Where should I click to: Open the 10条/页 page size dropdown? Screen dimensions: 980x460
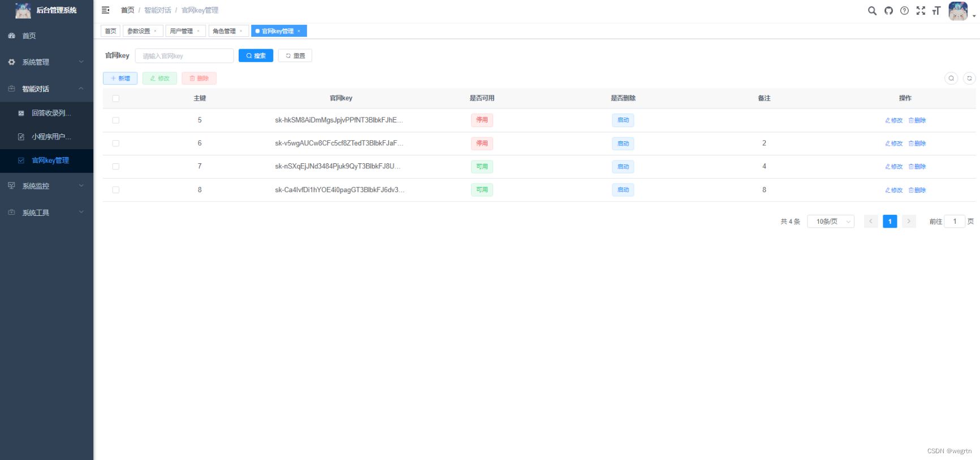pos(830,222)
